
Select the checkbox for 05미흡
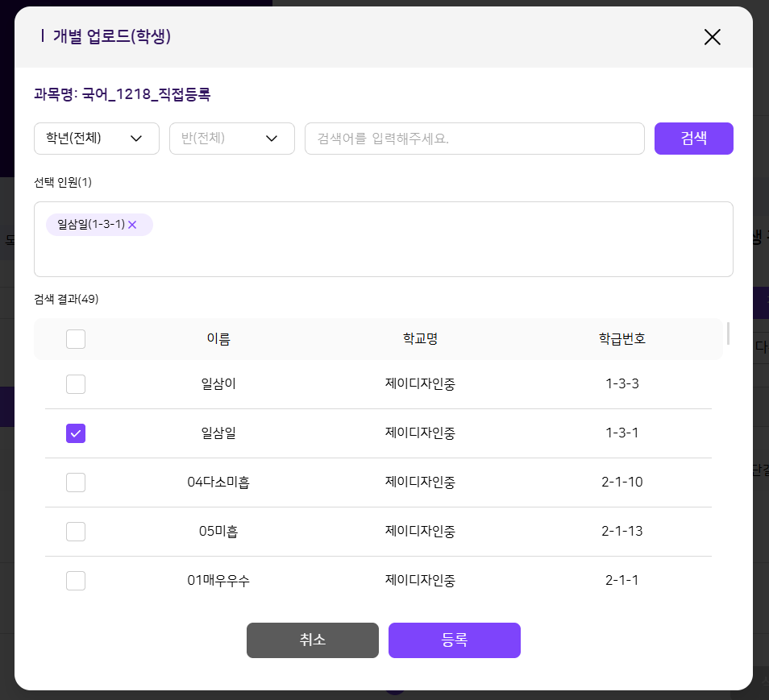click(x=76, y=532)
